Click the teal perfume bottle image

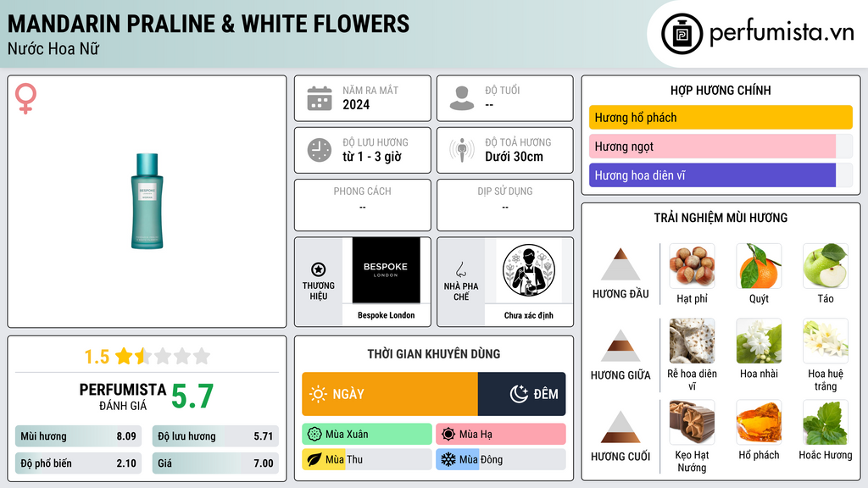(147, 202)
